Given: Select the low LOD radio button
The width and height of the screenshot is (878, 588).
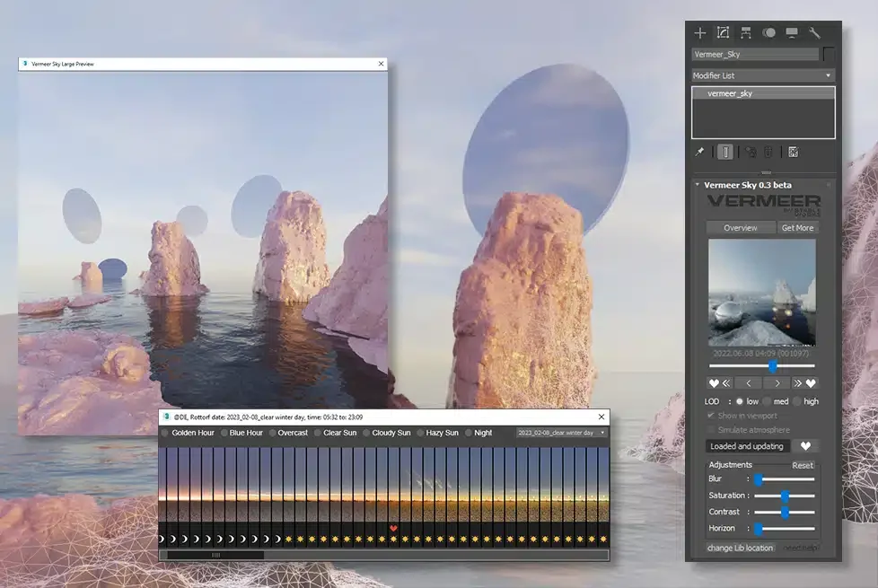Looking at the screenshot, I should pyautogui.click(x=740, y=401).
